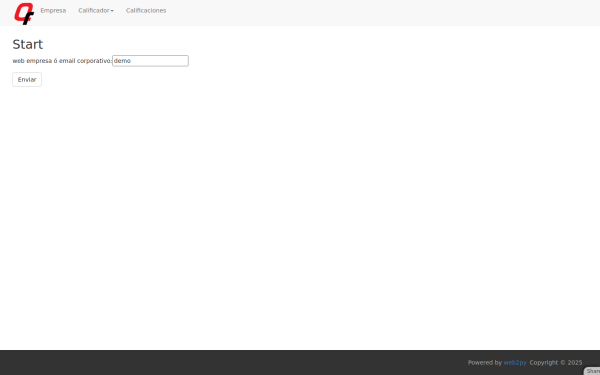Submit the form with Enviar button
Viewport: 600px width, 375px height.
[27, 80]
